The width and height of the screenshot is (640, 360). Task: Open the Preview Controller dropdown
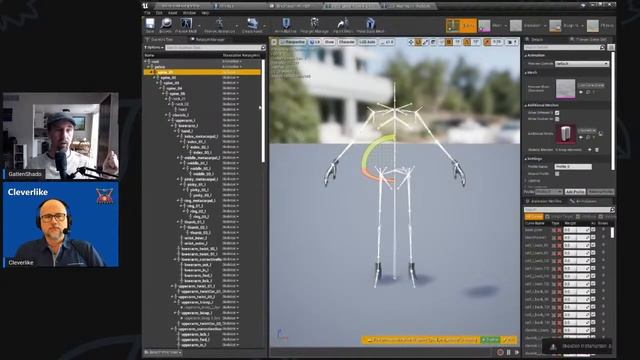pyautogui.click(x=582, y=64)
